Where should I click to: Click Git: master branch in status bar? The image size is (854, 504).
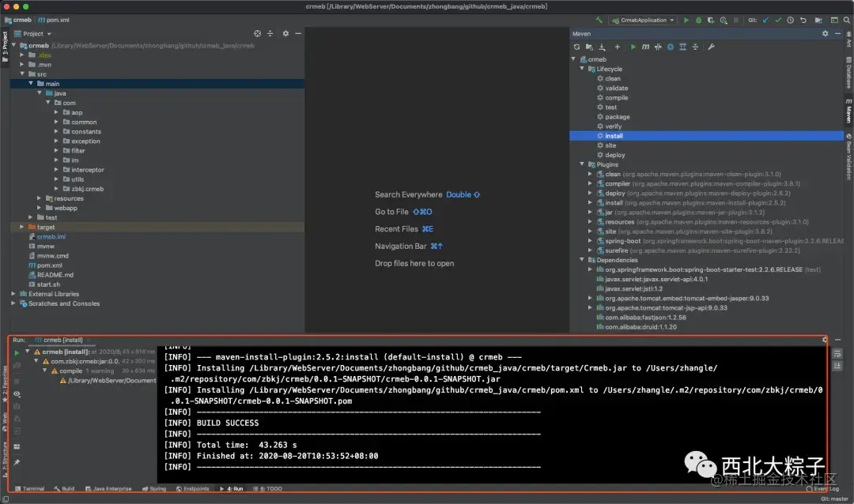coord(834,499)
